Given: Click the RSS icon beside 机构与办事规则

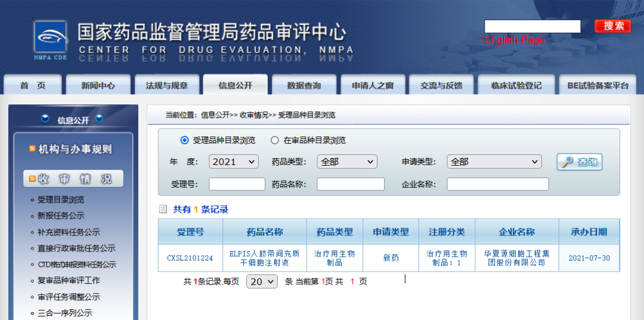Looking at the screenshot, I should pyautogui.click(x=32, y=149).
